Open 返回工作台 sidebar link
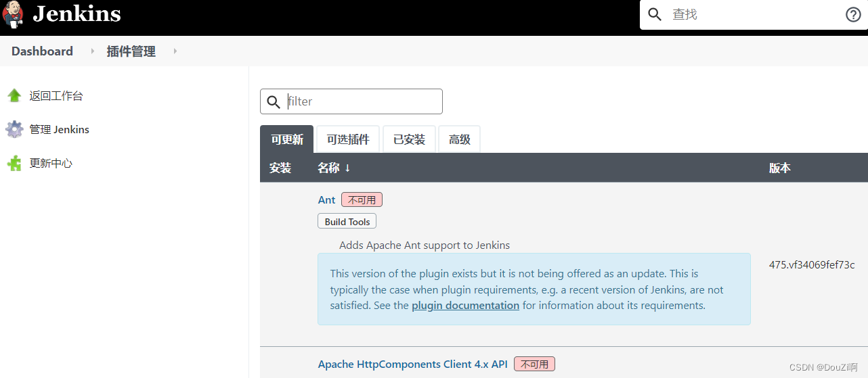 click(x=56, y=96)
